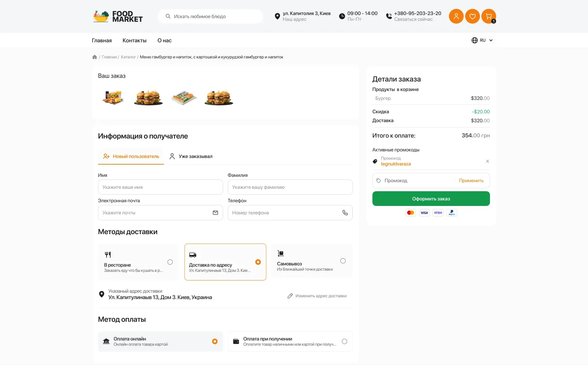Click Изменить адрес доставки link
Viewport: 588px width, 365px height.
(317, 296)
